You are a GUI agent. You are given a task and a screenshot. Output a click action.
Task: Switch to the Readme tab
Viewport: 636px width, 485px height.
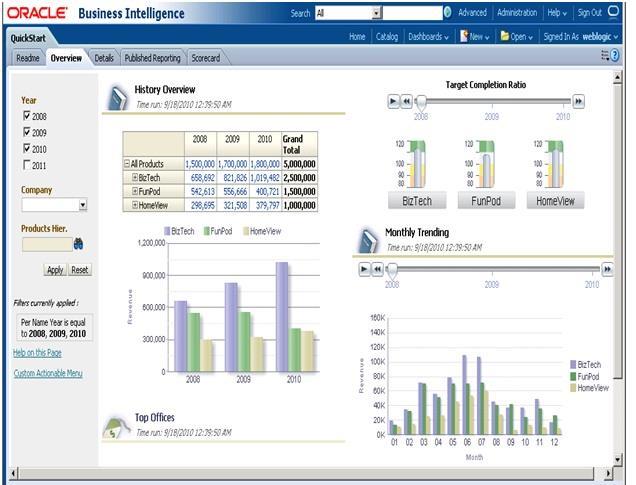[28, 58]
